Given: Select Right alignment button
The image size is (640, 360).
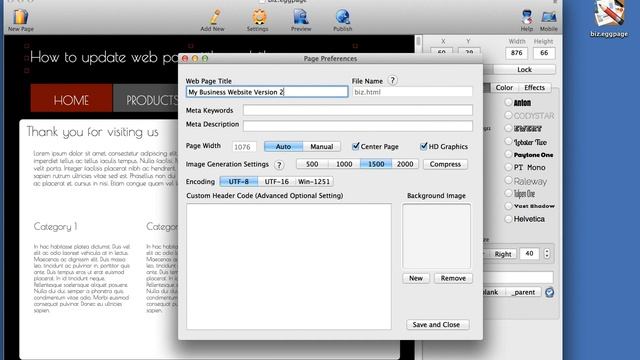Looking at the screenshot, I should click(x=502, y=254).
